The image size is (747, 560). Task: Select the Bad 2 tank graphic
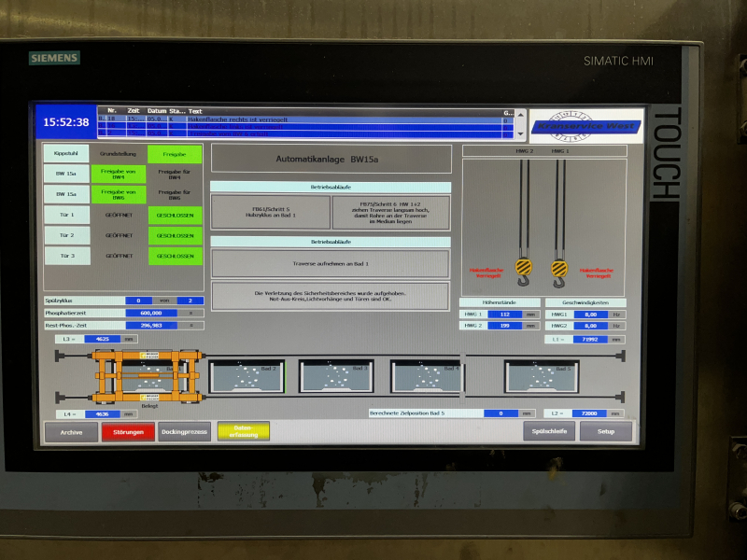(246, 376)
